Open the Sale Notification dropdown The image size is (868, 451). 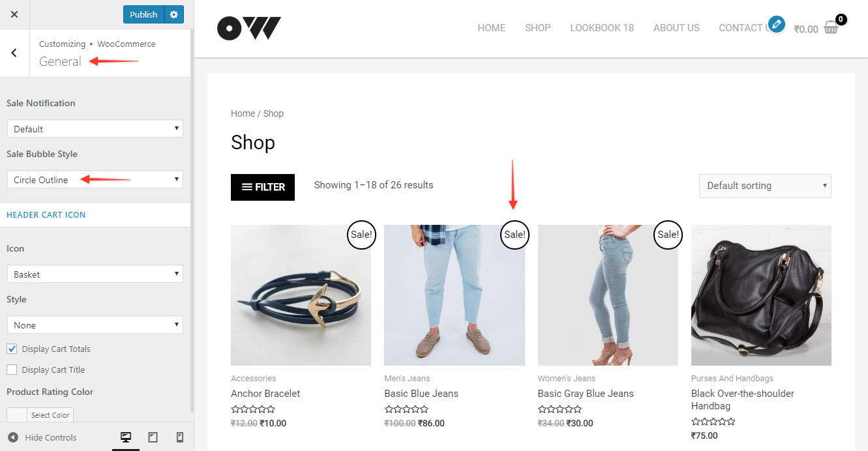(95, 128)
